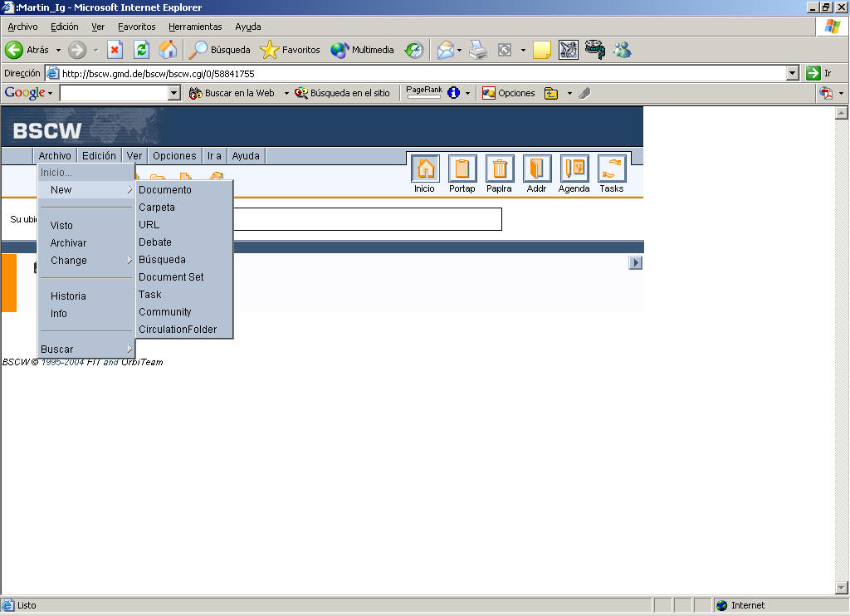Select CirculationFolder menu entry
The height and width of the screenshot is (616, 850).
178,330
